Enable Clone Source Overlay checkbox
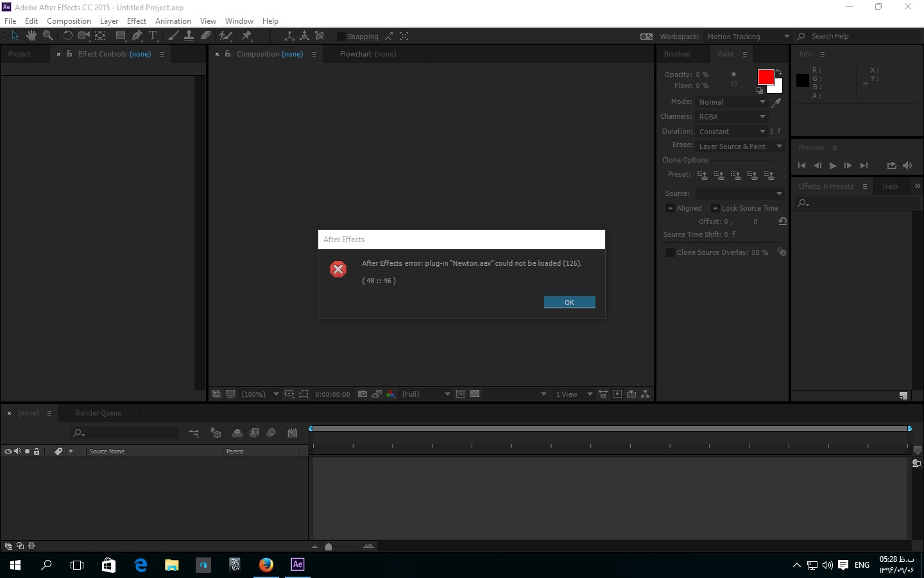This screenshot has height=578, width=924. (671, 252)
